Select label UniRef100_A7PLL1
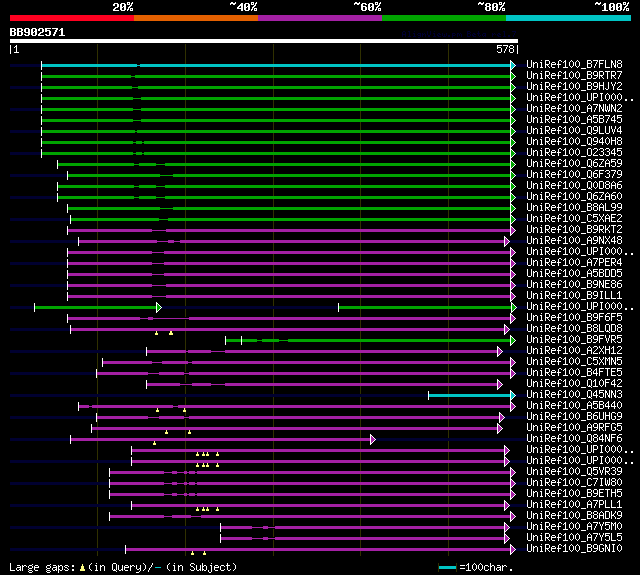 574,505
